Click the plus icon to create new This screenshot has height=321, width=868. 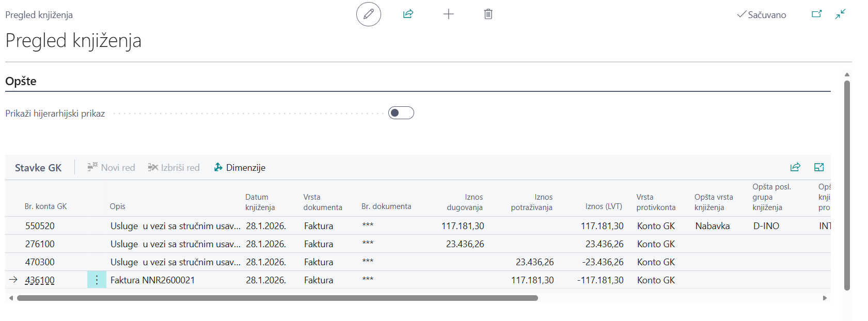coord(448,14)
